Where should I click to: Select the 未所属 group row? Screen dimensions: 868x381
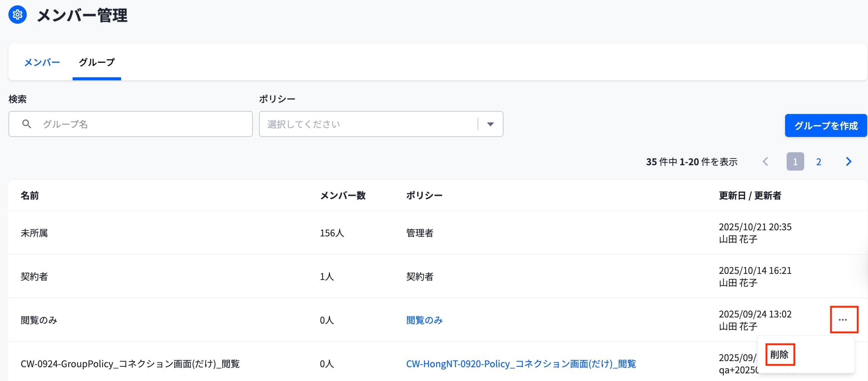[x=438, y=233]
